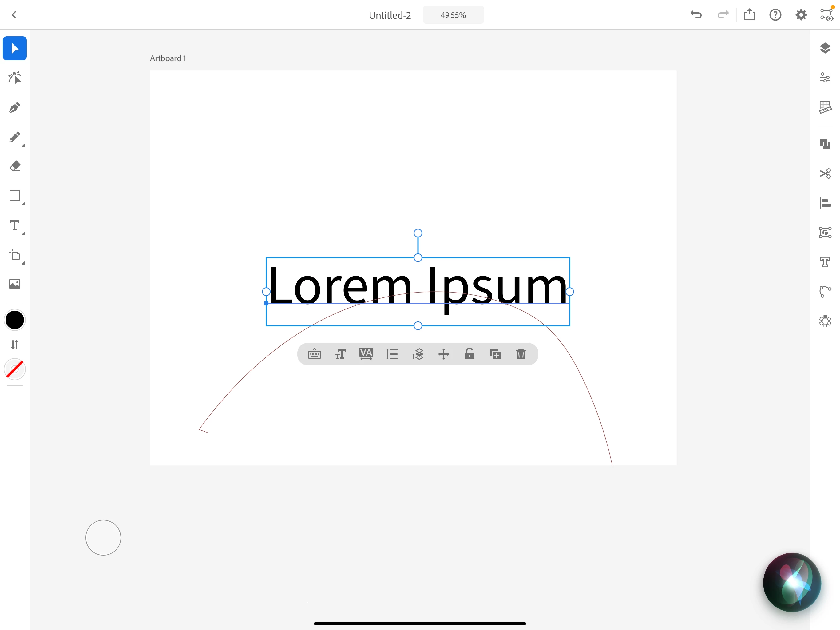Duplicate the selected text object

(495, 354)
